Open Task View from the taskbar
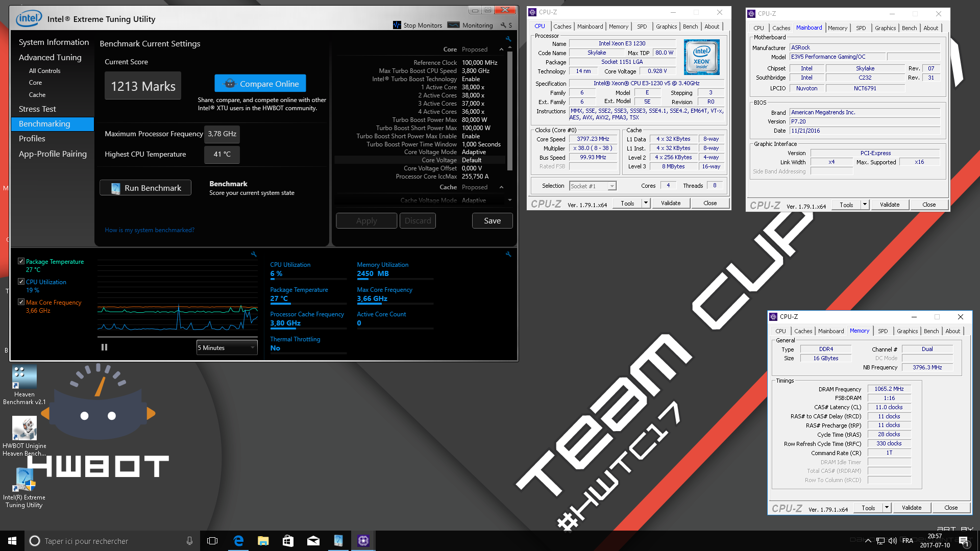Image resolution: width=980 pixels, height=551 pixels. coord(212,541)
